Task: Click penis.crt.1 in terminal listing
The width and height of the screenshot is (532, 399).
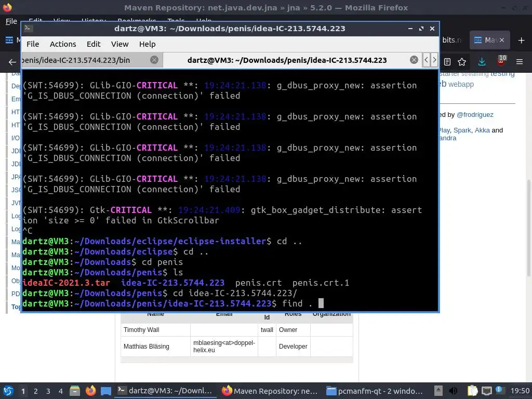Action: coord(321,283)
